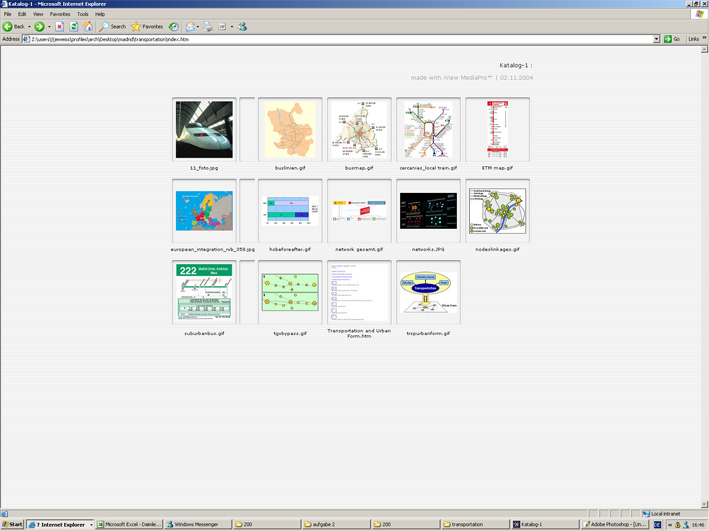Click the Edit page toolbar icon
709x531 pixels.
click(x=222, y=27)
